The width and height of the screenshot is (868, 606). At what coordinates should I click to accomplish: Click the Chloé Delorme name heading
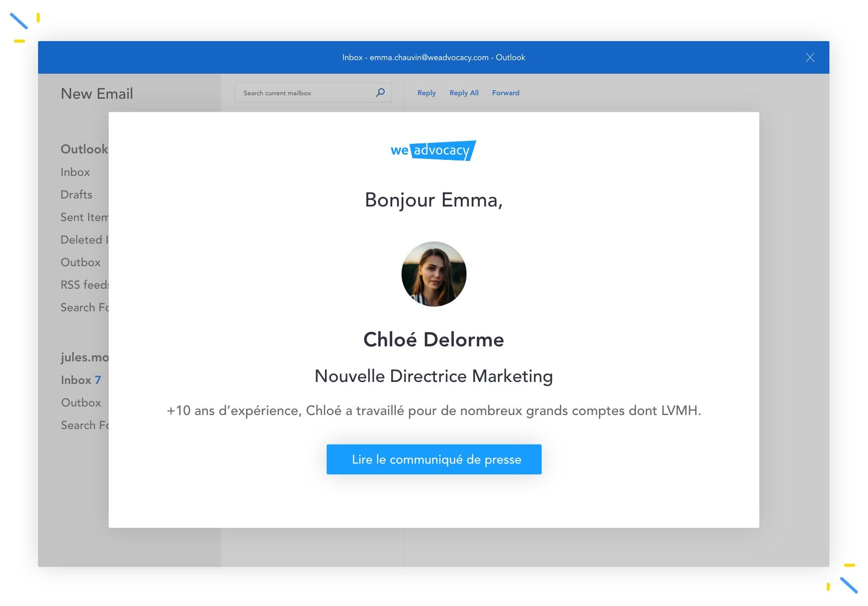(x=434, y=339)
